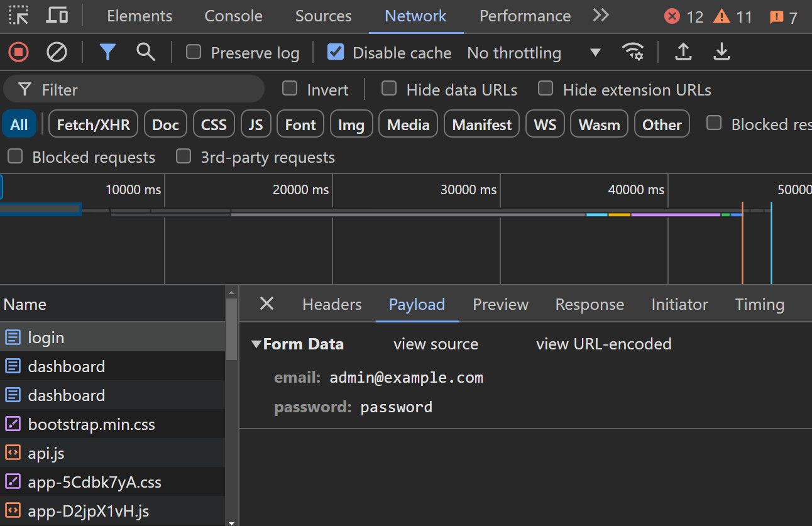Filter by Media requests
The height and width of the screenshot is (526, 812).
click(408, 124)
